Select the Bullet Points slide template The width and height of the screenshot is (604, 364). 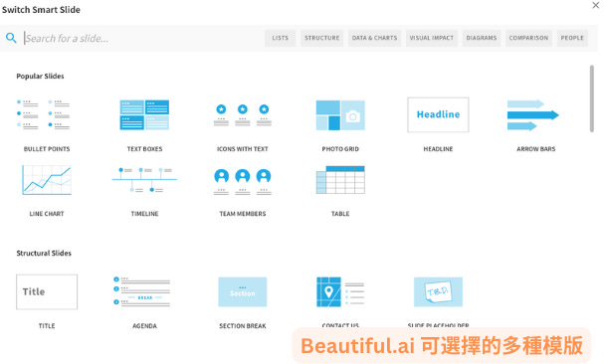coord(43,114)
